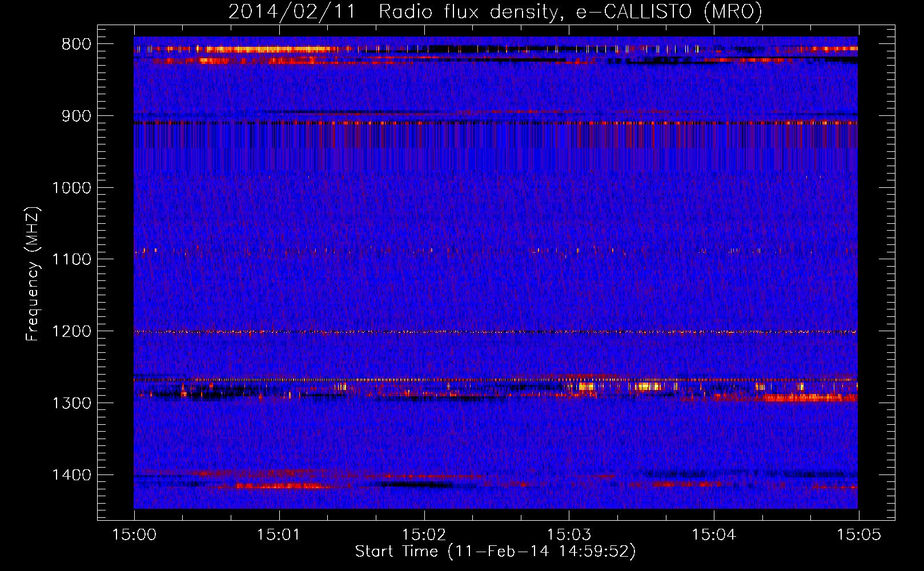Click the 15:01 time tick label
Viewport: 924px width, 571px height.
[x=279, y=535]
